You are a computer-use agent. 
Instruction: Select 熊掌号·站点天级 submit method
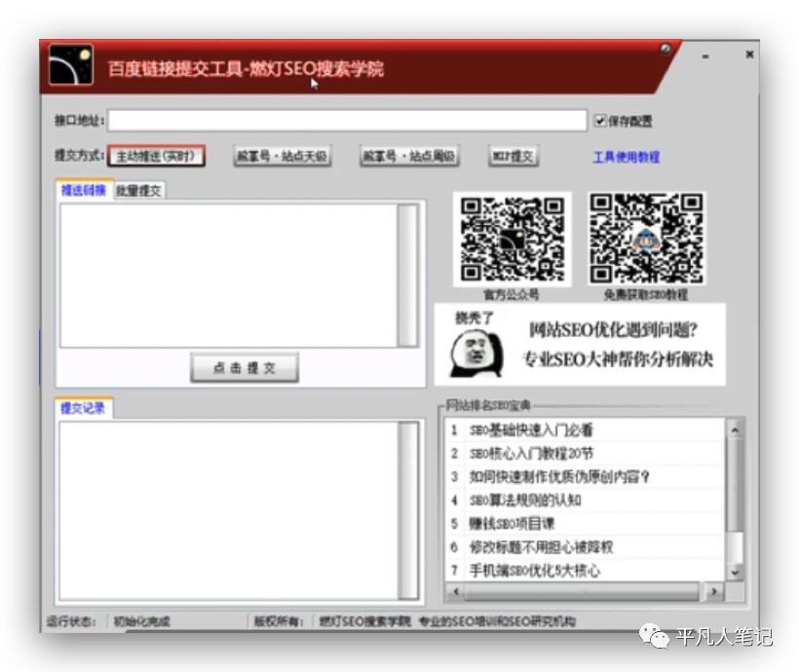coord(283,156)
